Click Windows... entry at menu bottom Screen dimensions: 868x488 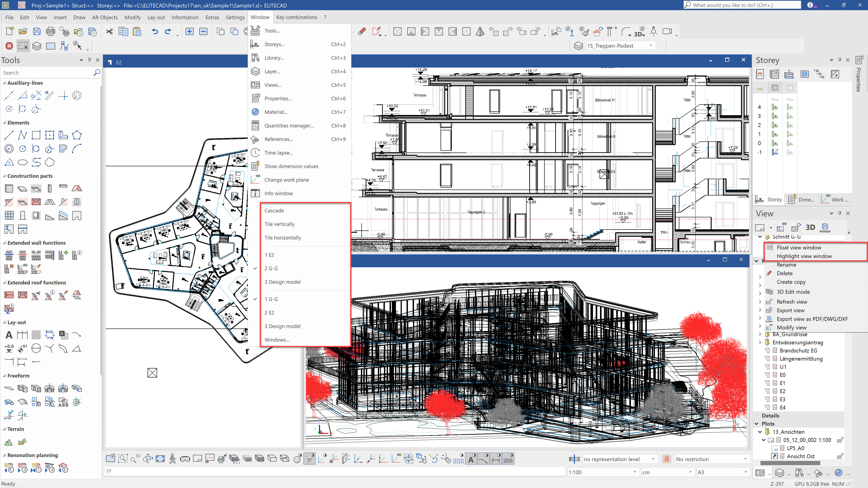pos(277,340)
